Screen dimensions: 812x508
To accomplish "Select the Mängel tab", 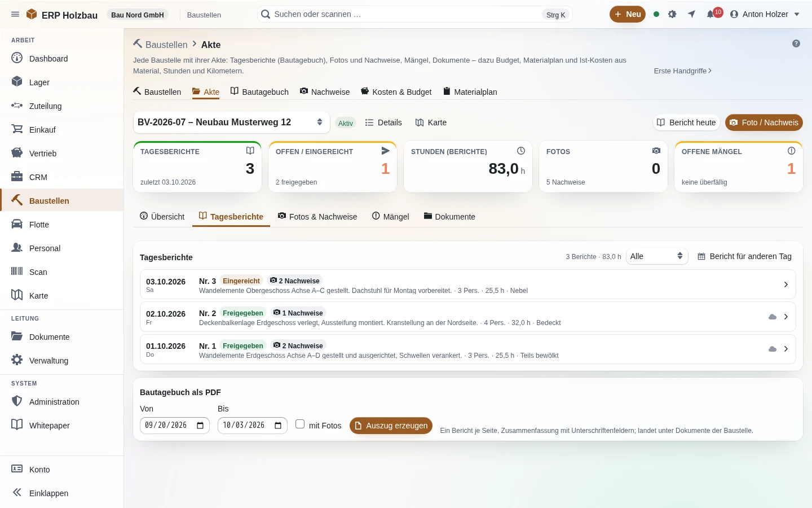I will tap(391, 217).
